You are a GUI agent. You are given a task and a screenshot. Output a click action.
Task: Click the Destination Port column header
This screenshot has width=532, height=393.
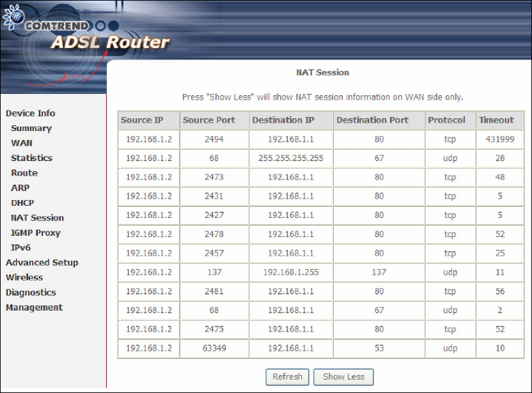pos(379,120)
